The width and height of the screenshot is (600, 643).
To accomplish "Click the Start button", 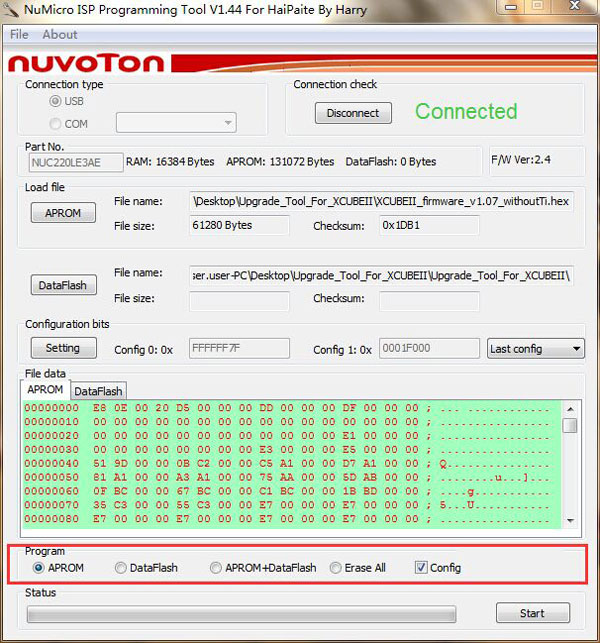I will [x=533, y=613].
